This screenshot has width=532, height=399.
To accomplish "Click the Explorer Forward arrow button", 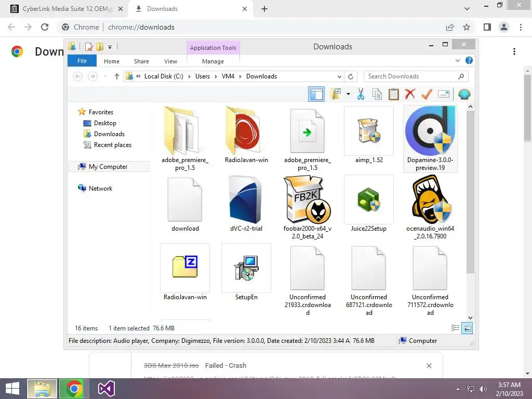I will (x=92, y=76).
